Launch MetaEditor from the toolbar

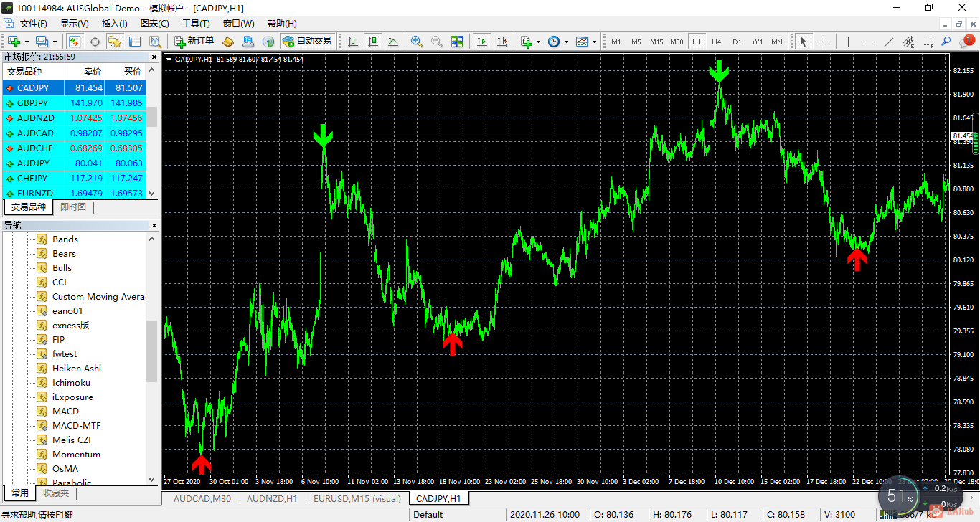228,42
